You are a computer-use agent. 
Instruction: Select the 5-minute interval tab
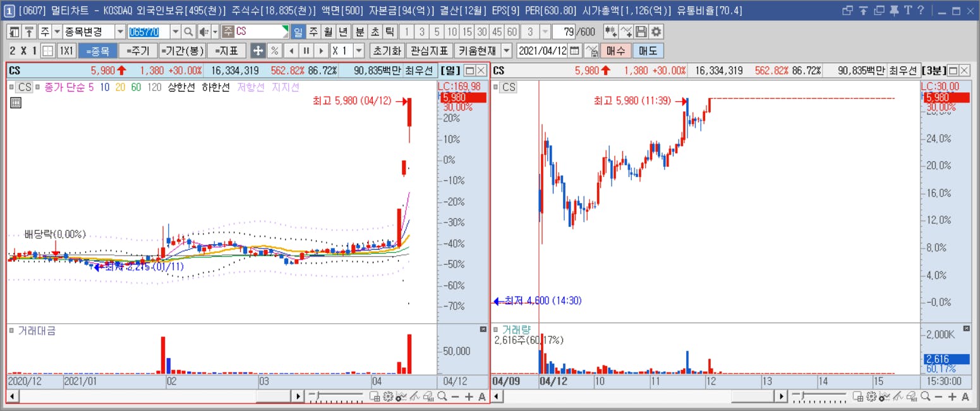(x=437, y=32)
